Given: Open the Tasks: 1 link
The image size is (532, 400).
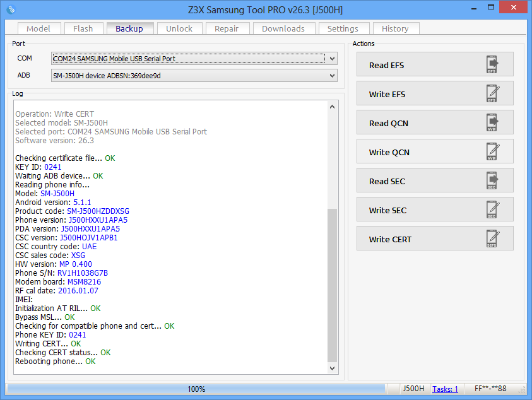Looking at the screenshot, I should click(x=445, y=389).
